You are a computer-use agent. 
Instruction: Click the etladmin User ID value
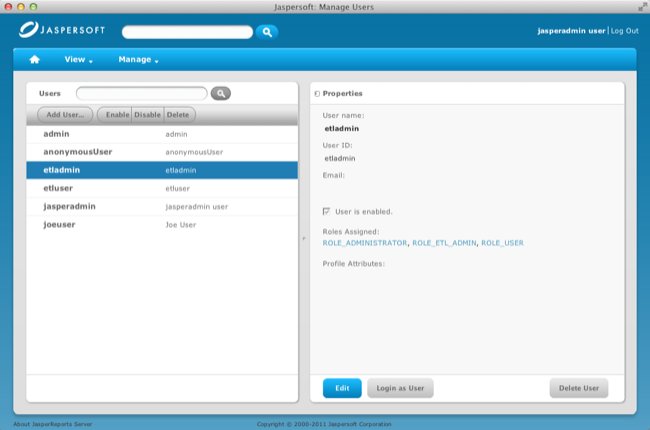tap(340, 158)
